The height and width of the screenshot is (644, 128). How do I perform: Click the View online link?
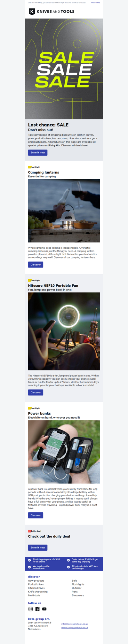[x=95, y=3]
